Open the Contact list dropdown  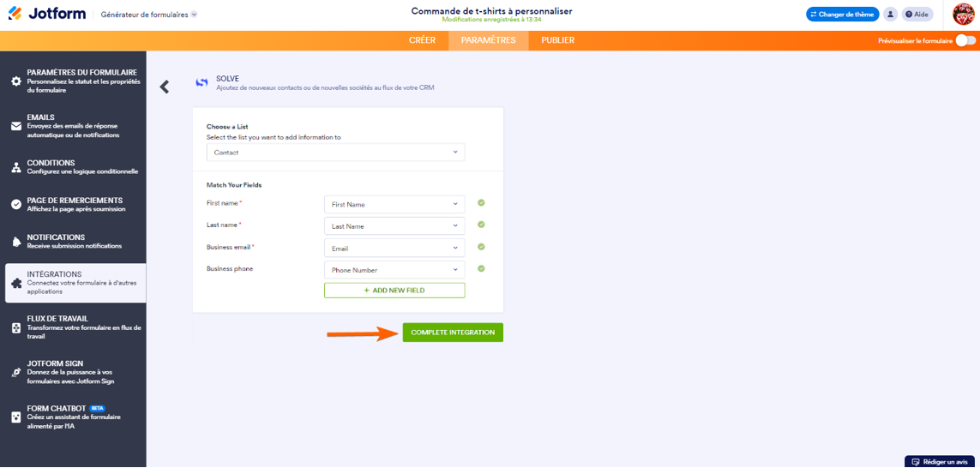point(335,152)
